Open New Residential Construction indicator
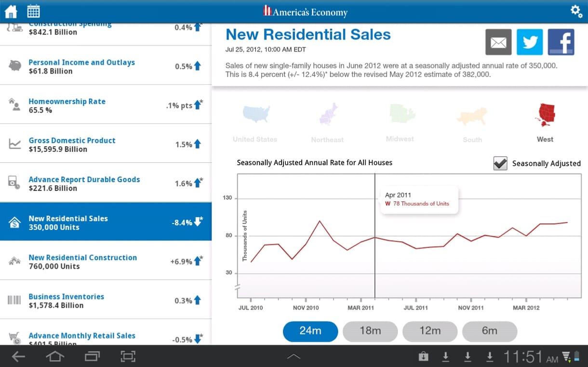The height and width of the screenshot is (367, 588). coord(106,261)
